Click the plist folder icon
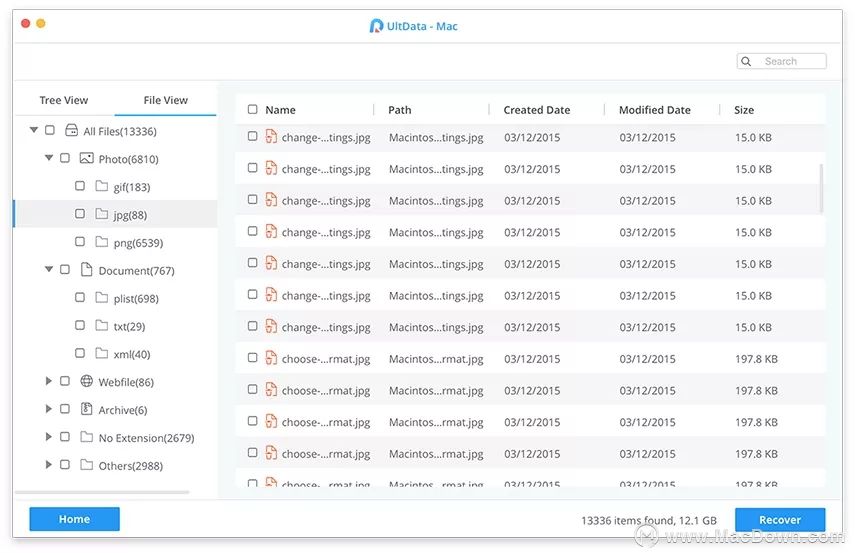The width and height of the screenshot is (855, 553). [101, 297]
